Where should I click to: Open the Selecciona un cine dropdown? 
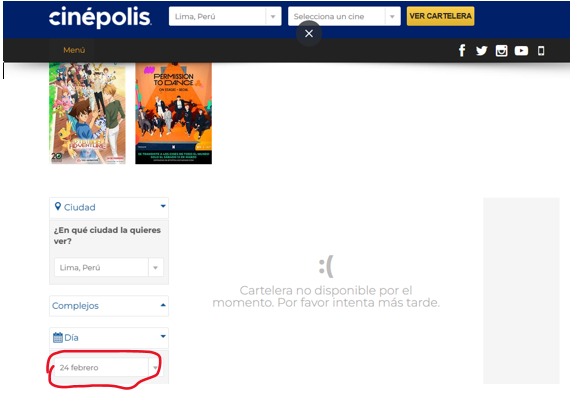tap(344, 16)
